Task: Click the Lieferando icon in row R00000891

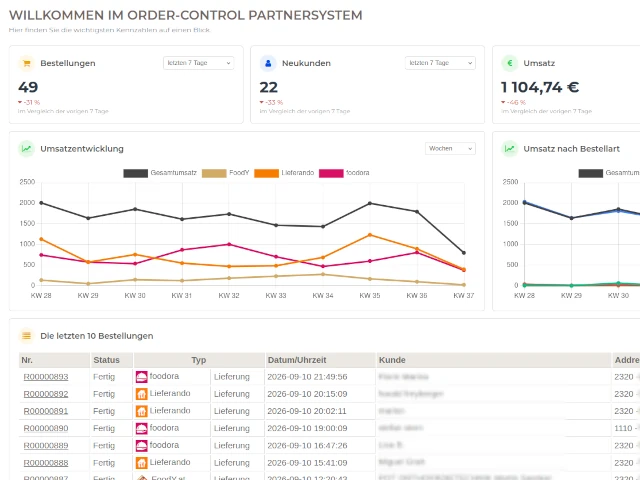Action: coord(142,411)
